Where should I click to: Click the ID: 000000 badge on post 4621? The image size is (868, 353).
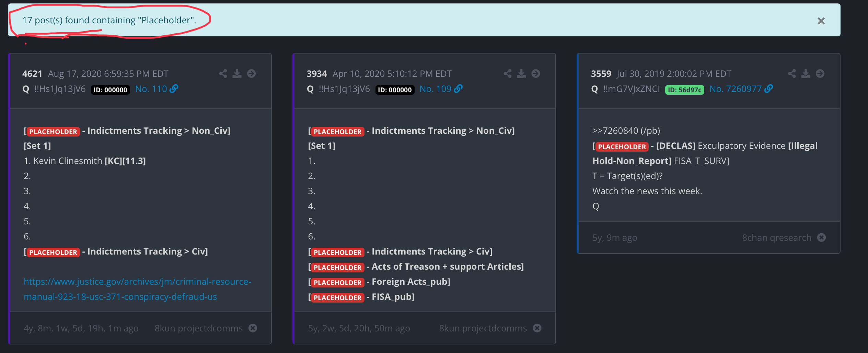[111, 90]
